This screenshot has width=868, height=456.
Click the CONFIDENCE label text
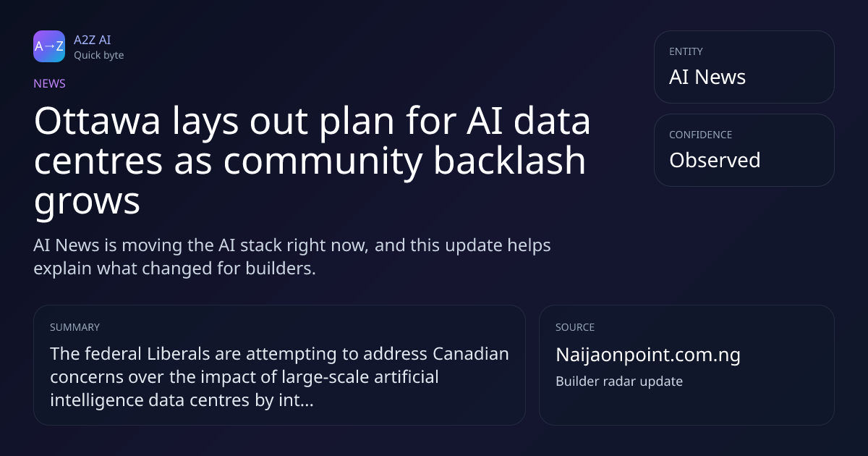700,135
